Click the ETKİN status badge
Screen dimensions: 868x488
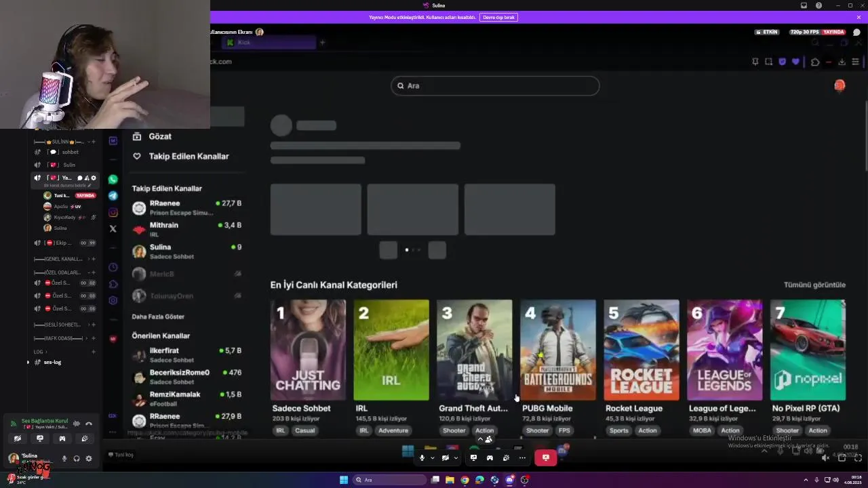pyautogui.click(x=767, y=32)
